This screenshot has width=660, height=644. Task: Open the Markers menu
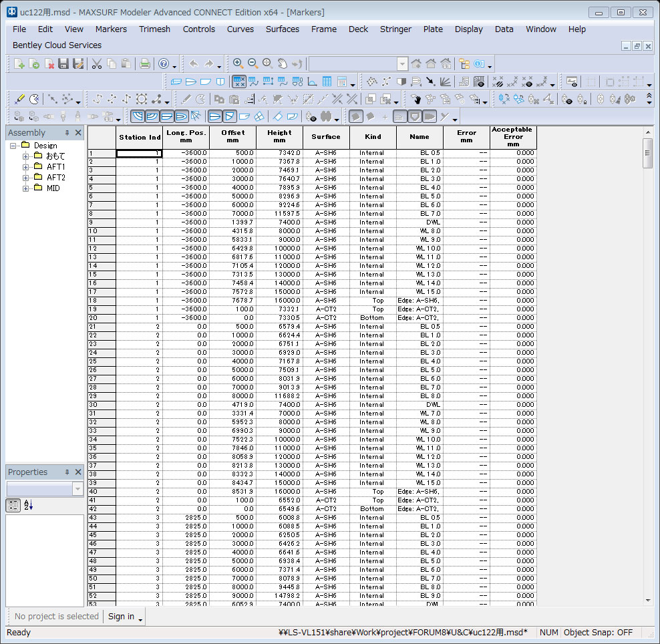111,29
